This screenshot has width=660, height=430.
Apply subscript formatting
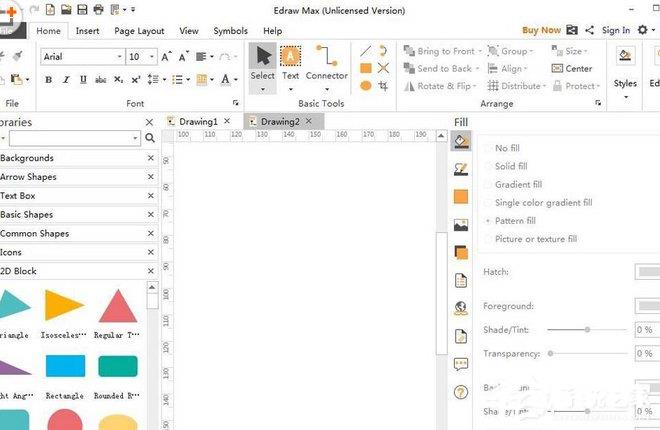[x=119, y=80]
